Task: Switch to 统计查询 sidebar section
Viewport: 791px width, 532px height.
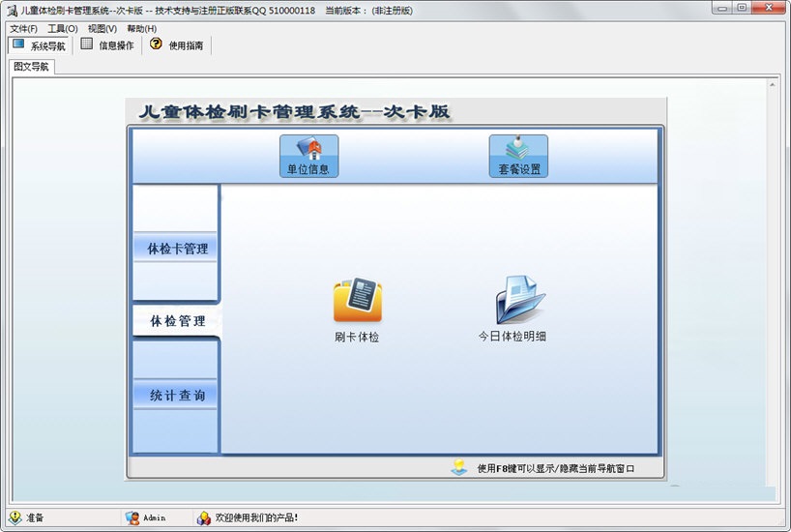Action: (x=177, y=396)
